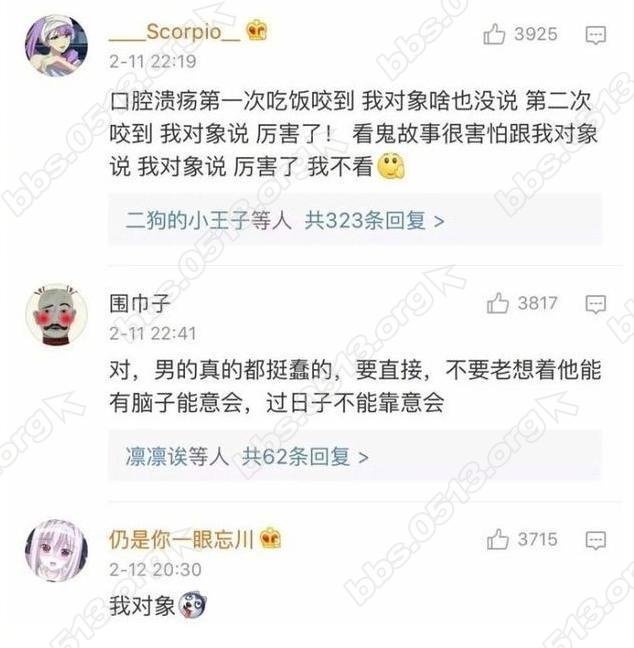Expand the 共323条回复 replies thread
Screen dimensions: 634x648
(x=374, y=221)
